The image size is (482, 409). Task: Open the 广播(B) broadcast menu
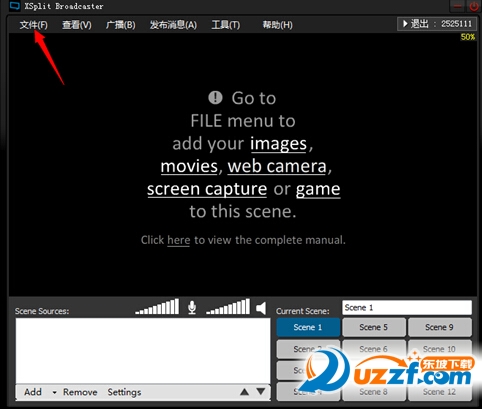121,25
